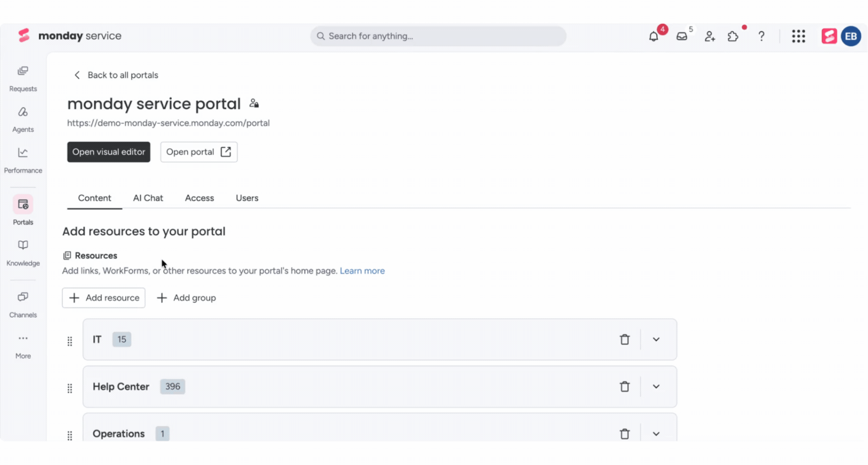This screenshot has width=868, height=465.
Task: Open the EB user profile avatar
Action: pos(851,36)
